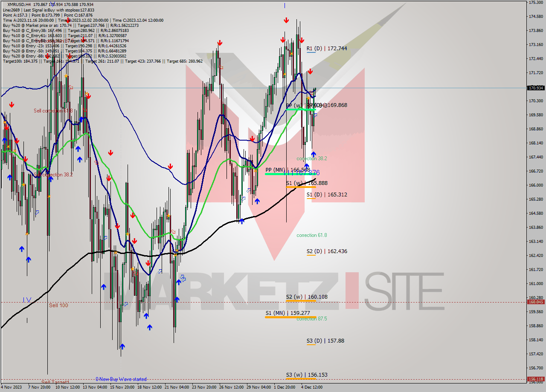The height and width of the screenshot is (392, 546).
Task: Select 171.720 on the price axis
Action: [x=536, y=73]
